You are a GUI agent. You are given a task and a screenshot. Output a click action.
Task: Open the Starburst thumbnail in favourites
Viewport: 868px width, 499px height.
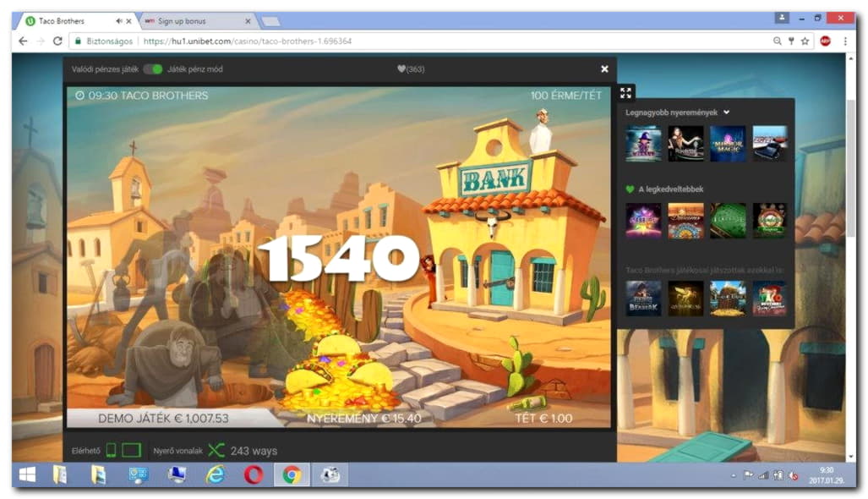643,221
